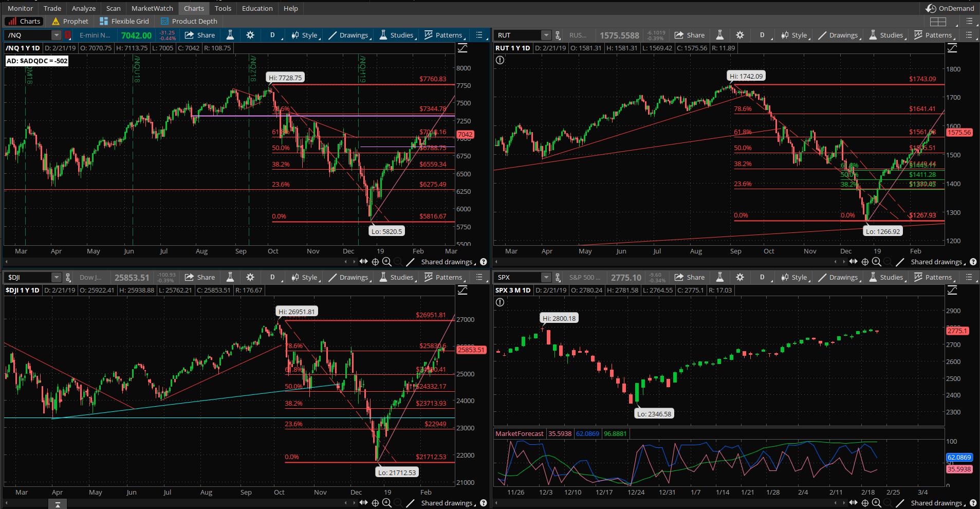Open the Monitor tab
This screenshot has width=980, height=509.
point(21,8)
